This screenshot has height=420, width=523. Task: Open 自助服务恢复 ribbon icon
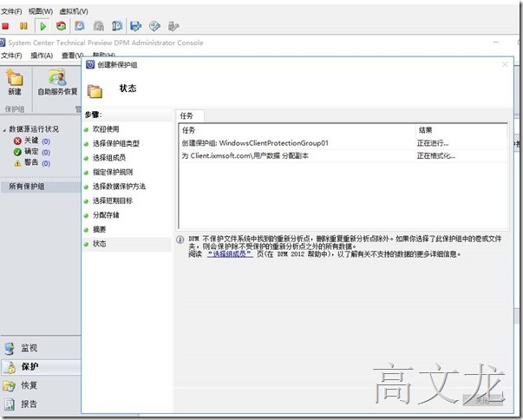(57, 77)
